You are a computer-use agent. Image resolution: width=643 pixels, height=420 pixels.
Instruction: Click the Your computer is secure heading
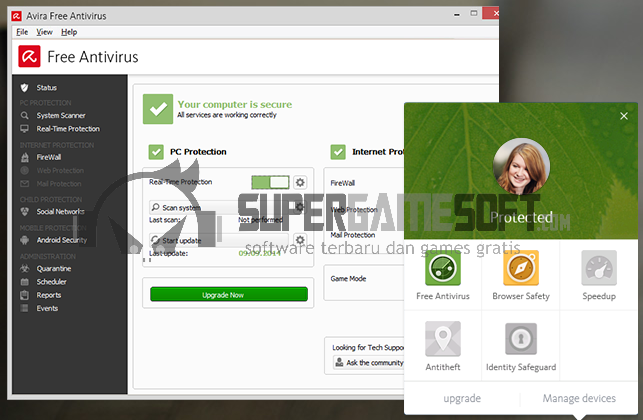[235, 105]
